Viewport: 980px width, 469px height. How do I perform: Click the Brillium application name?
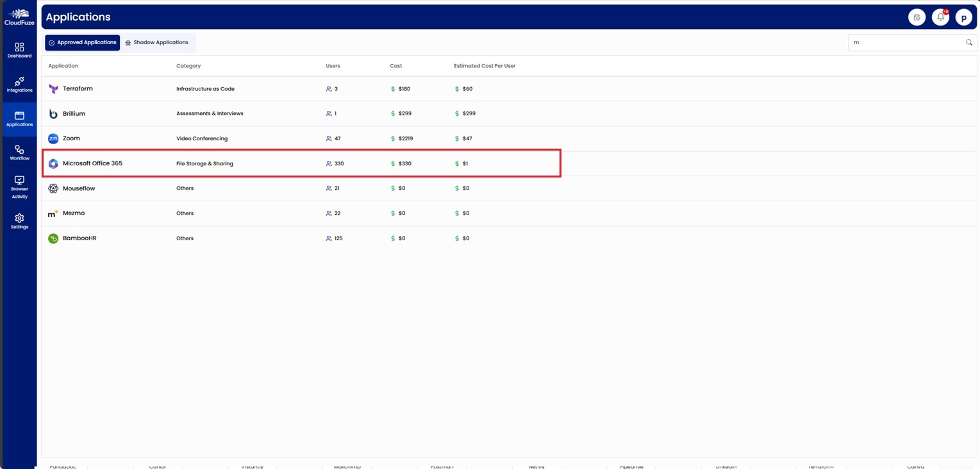(x=74, y=113)
